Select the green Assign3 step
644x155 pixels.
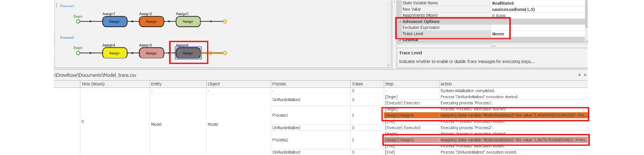pos(188,22)
